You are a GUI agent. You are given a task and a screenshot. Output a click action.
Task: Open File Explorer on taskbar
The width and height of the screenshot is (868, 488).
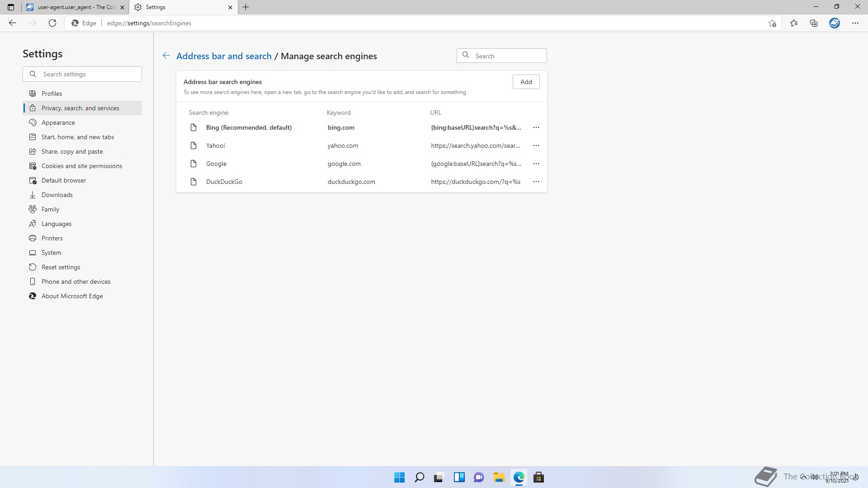(499, 477)
